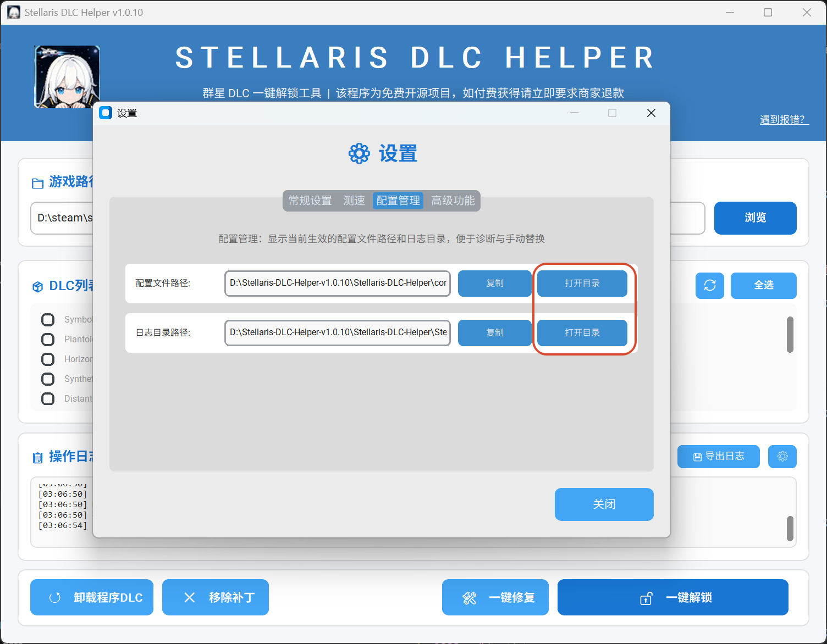
Task: Close the 设置 dialog window
Action: click(x=651, y=113)
